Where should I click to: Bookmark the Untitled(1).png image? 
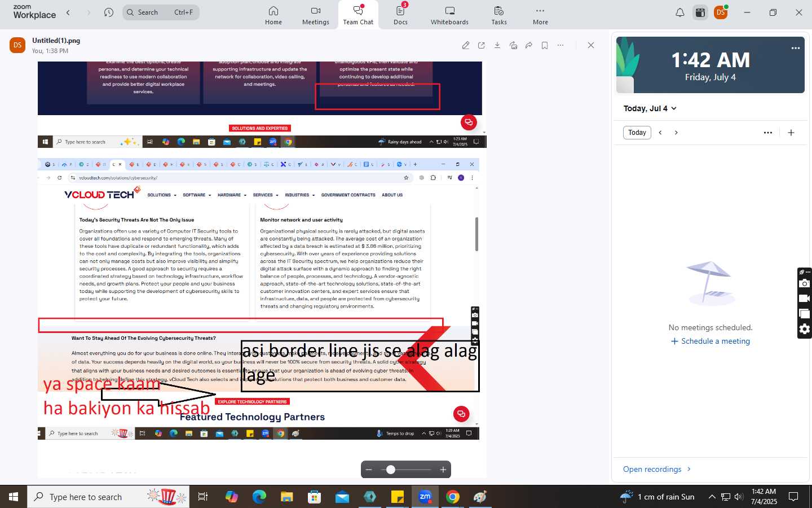(545, 45)
